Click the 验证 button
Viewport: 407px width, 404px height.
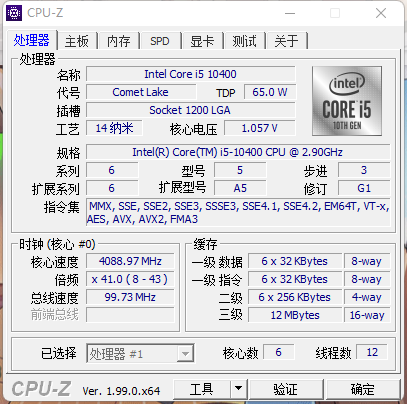(x=286, y=389)
